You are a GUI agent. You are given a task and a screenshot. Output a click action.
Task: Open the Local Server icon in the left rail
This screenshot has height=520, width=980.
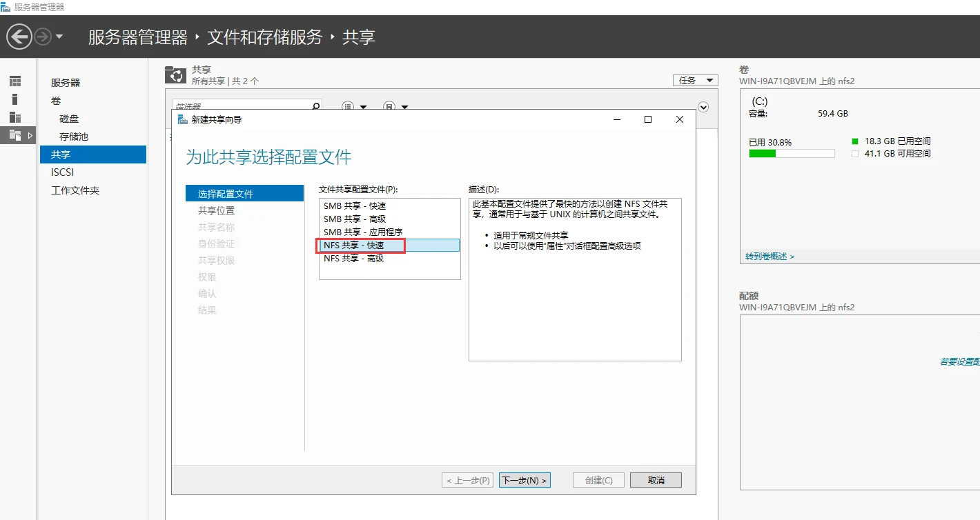pyautogui.click(x=15, y=99)
